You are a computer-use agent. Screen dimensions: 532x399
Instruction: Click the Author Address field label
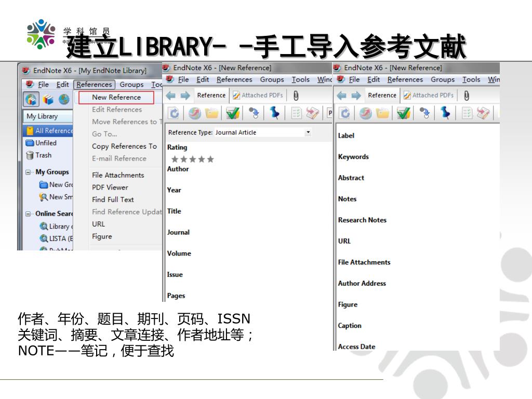tap(362, 283)
